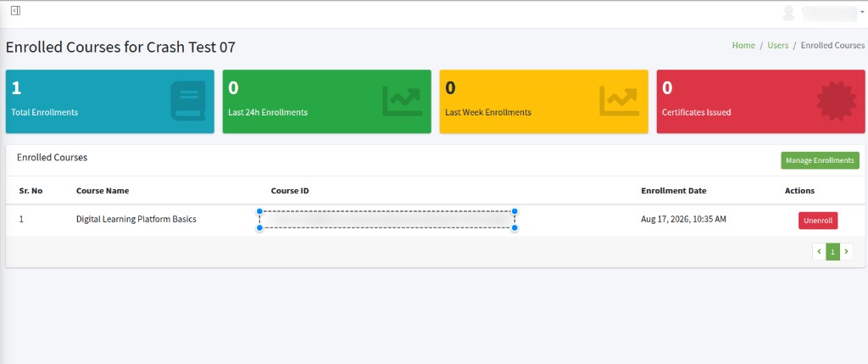The width and height of the screenshot is (868, 364).
Task: Click the Enrollment Date column header
Action: [x=674, y=191]
